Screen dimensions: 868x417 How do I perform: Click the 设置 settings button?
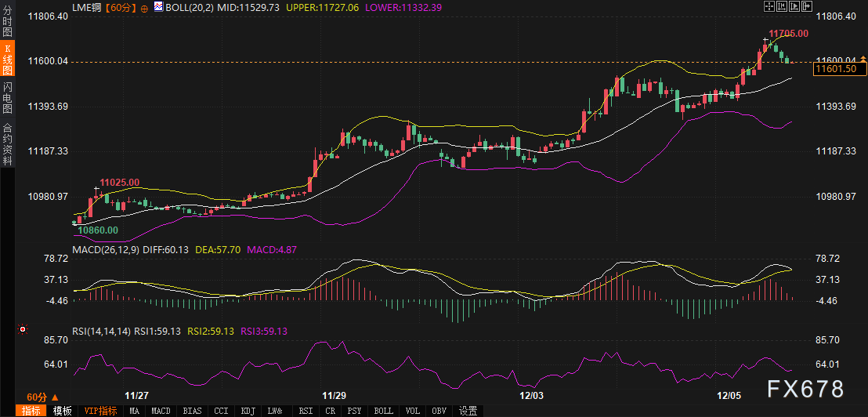coord(468,411)
